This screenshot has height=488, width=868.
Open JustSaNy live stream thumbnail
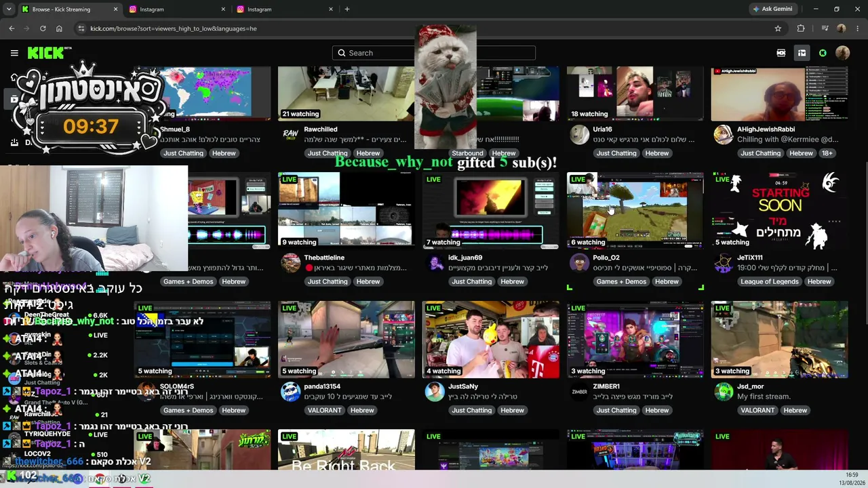point(491,340)
